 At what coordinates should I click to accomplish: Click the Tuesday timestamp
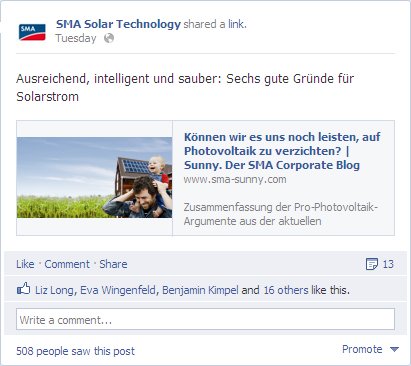[76, 38]
